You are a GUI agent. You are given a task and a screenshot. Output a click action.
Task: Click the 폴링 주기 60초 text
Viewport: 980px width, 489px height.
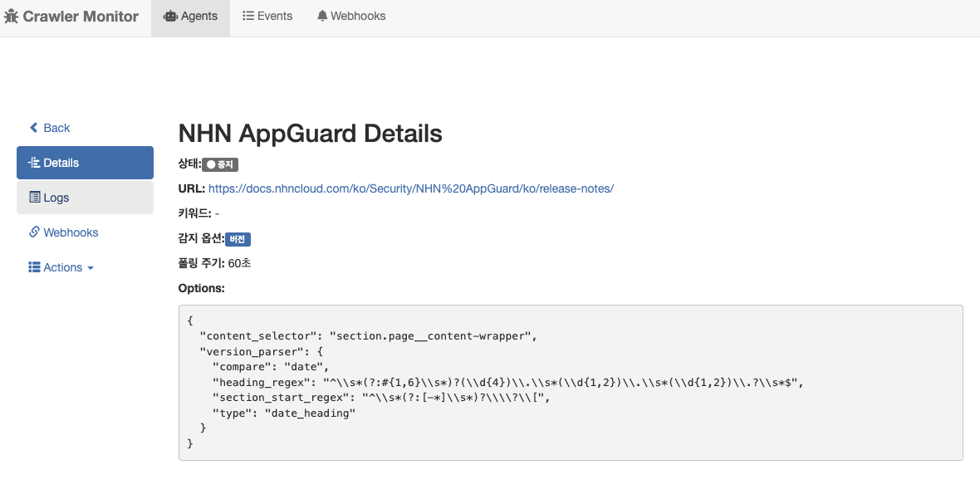point(214,263)
